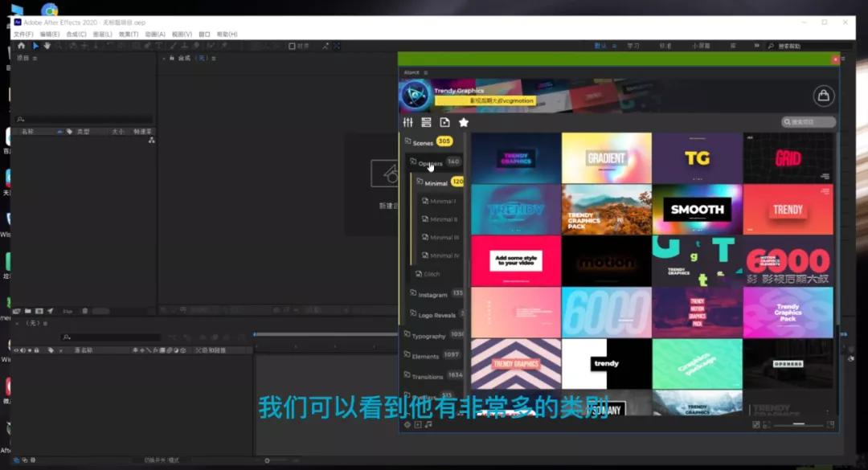Switch Atomx gallery to list view
The width and height of the screenshot is (868, 470).
click(426, 122)
